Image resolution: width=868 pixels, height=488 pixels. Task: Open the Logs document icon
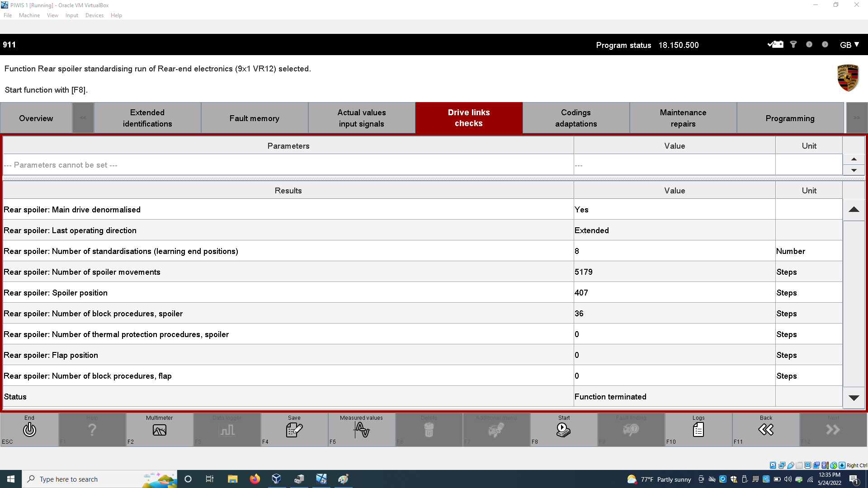point(698,430)
